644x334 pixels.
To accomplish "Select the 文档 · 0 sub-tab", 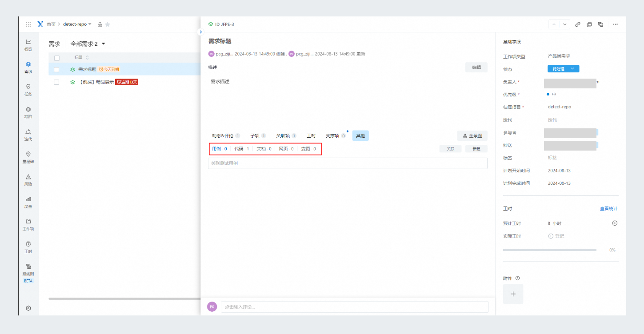I will 264,149.
